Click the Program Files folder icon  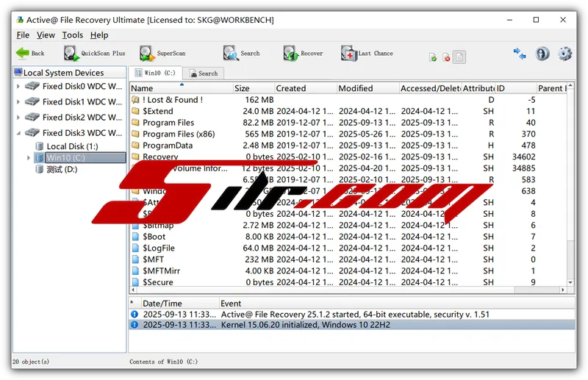click(x=135, y=123)
